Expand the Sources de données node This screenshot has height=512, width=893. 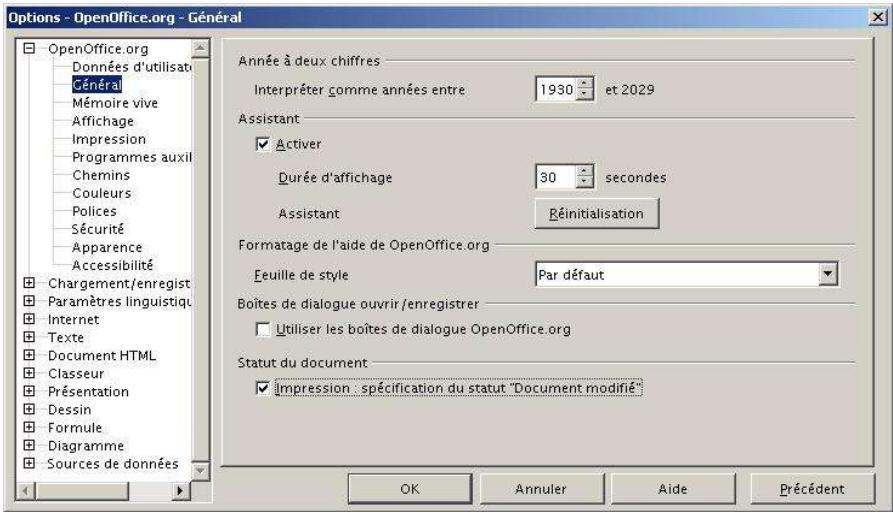coord(29,464)
